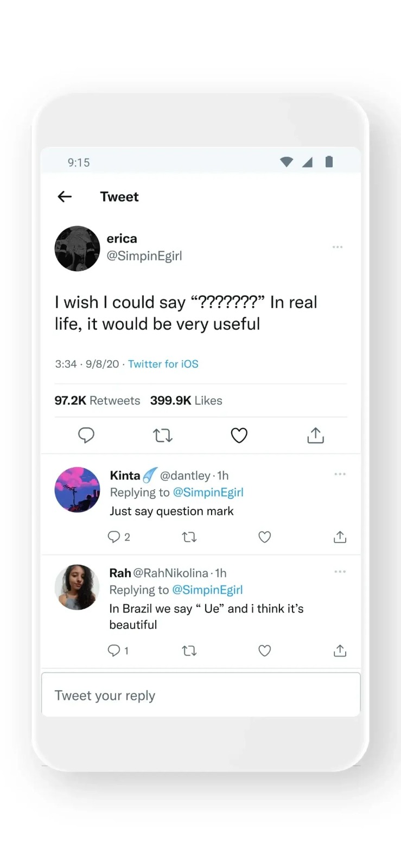Open more options on Rah's reply
This screenshot has height=868, width=401.
click(340, 572)
